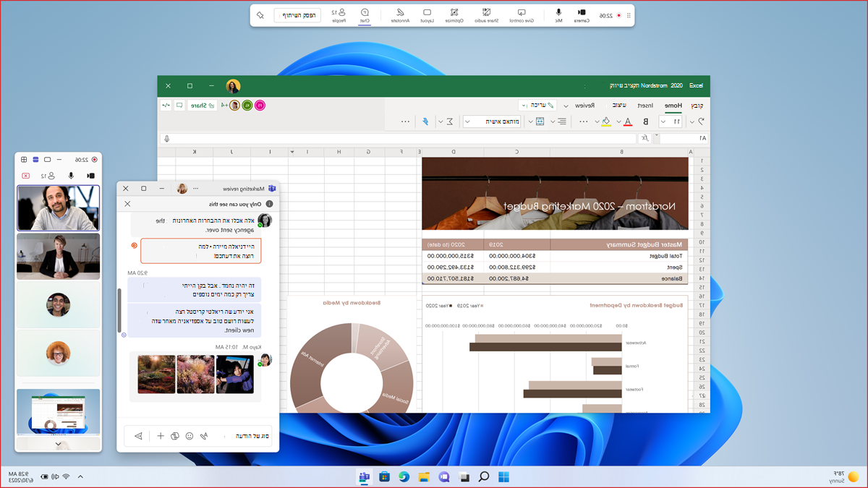Click the red leave button in mini meeting panel
Image resolution: width=868 pixels, height=488 pixels.
click(26, 176)
